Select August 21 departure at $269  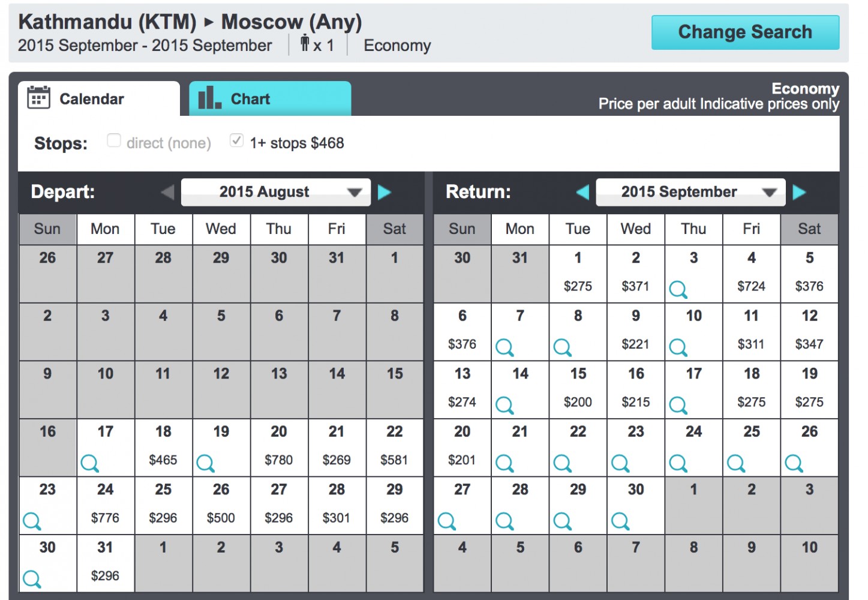pos(337,447)
